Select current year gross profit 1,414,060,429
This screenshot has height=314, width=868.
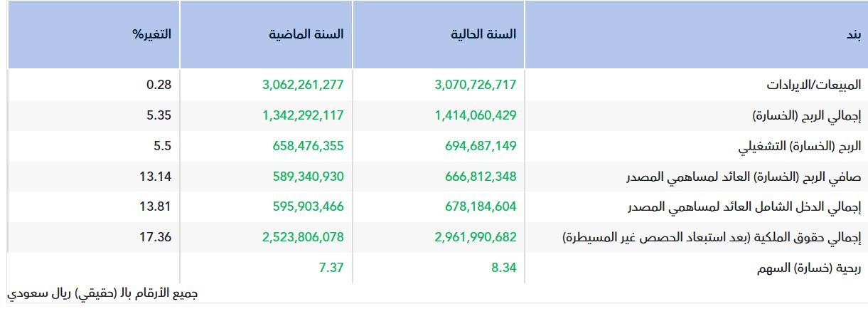476,115
